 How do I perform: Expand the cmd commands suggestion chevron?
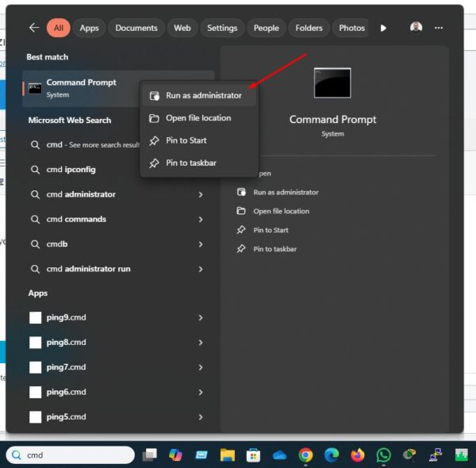(201, 220)
